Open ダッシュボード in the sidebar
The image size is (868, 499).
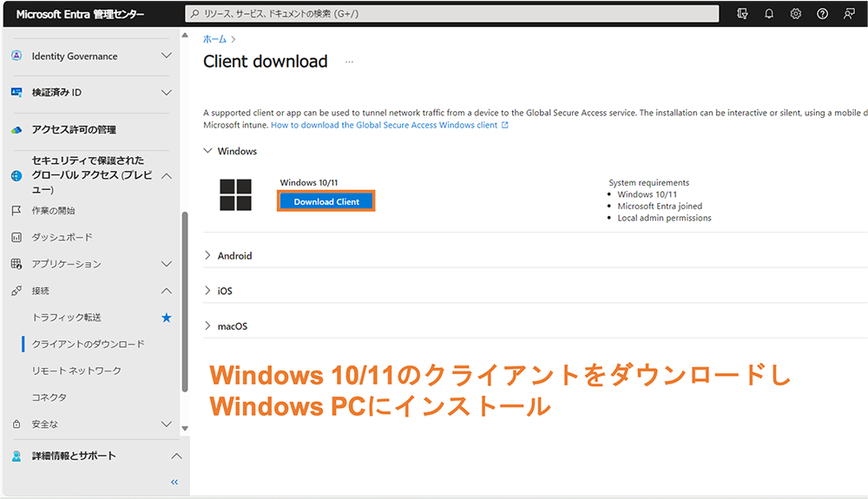pos(62,237)
